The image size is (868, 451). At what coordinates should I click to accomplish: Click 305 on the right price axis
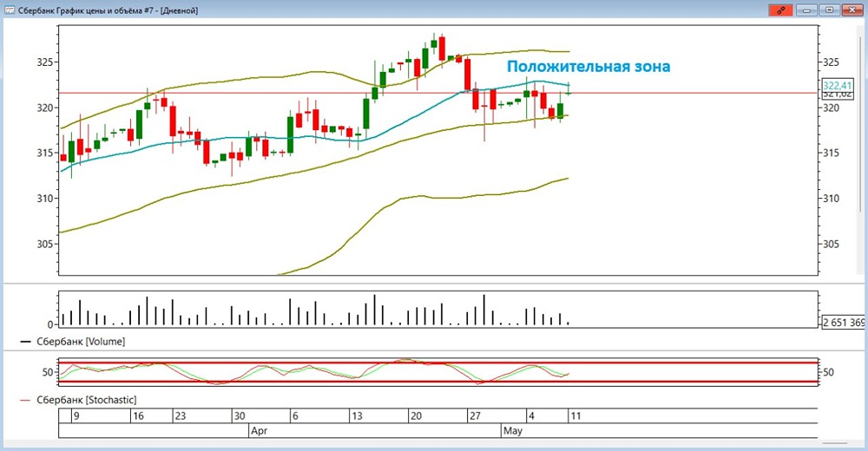click(831, 244)
